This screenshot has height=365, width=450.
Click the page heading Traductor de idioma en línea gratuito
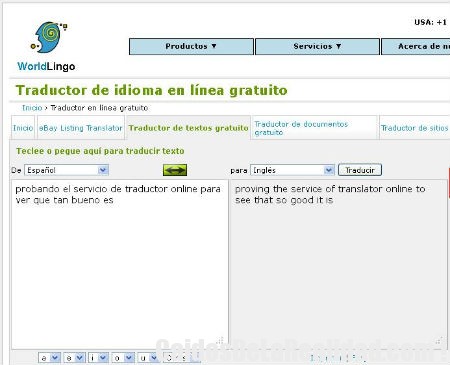[151, 90]
